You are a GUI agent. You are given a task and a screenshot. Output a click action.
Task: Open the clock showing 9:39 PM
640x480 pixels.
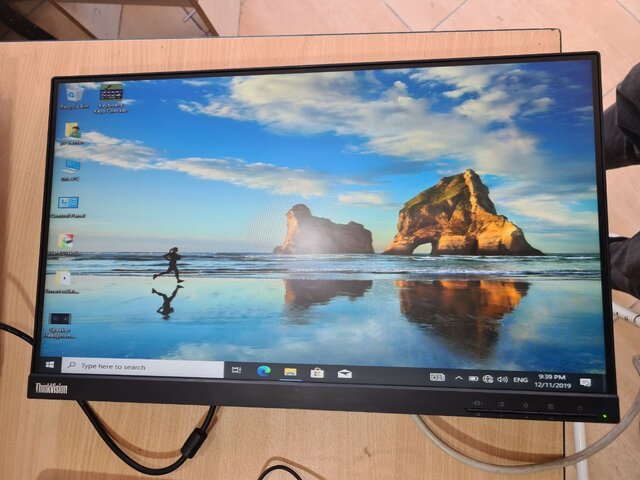pos(552,380)
